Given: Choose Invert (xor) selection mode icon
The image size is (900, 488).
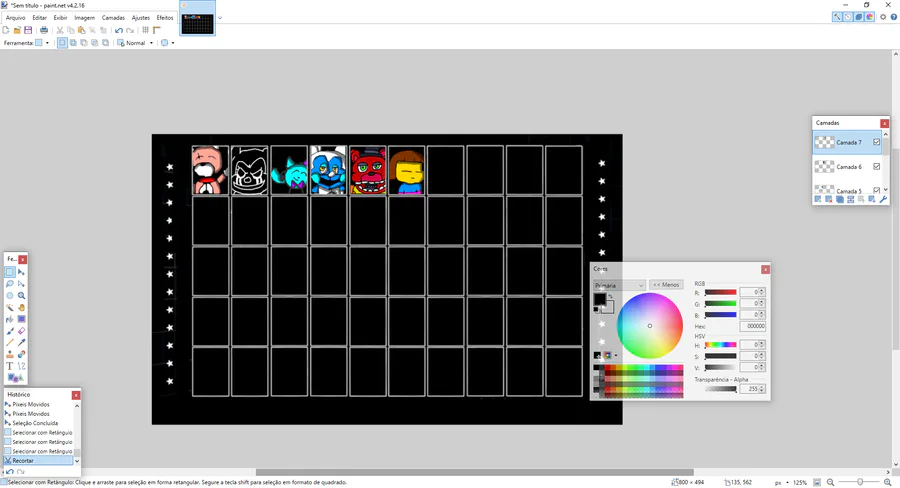Looking at the screenshot, I should tap(105, 42).
